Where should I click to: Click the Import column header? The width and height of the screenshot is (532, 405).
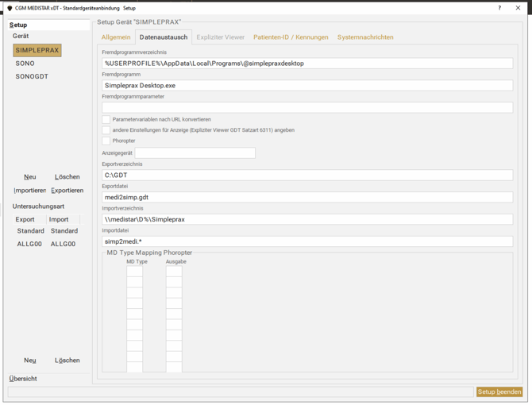click(63, 219)
